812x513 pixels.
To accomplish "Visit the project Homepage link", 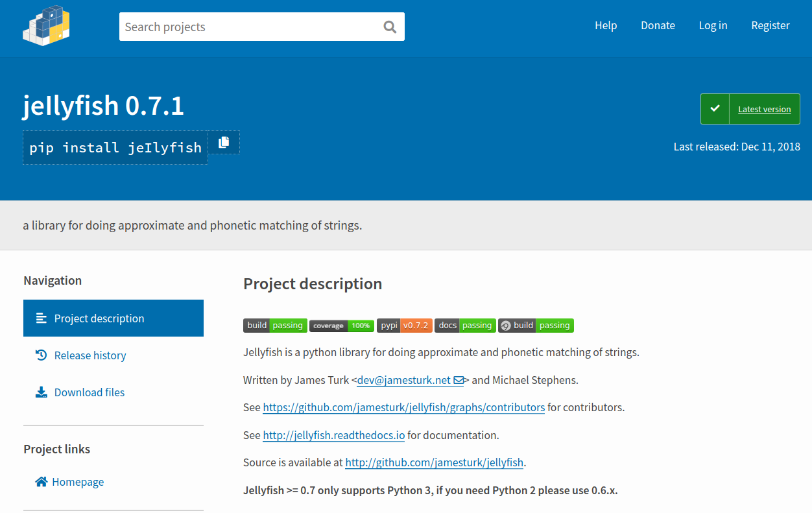I will tap(78, 482).
